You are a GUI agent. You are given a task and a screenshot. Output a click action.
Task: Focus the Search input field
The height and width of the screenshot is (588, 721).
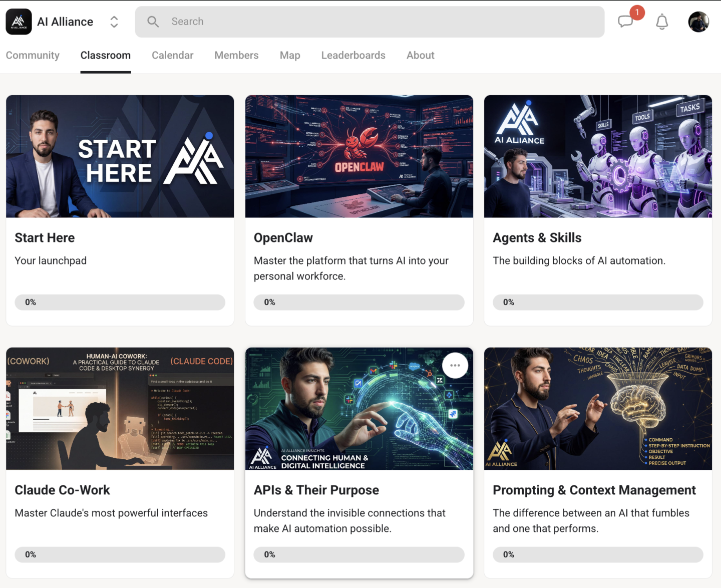370,22
